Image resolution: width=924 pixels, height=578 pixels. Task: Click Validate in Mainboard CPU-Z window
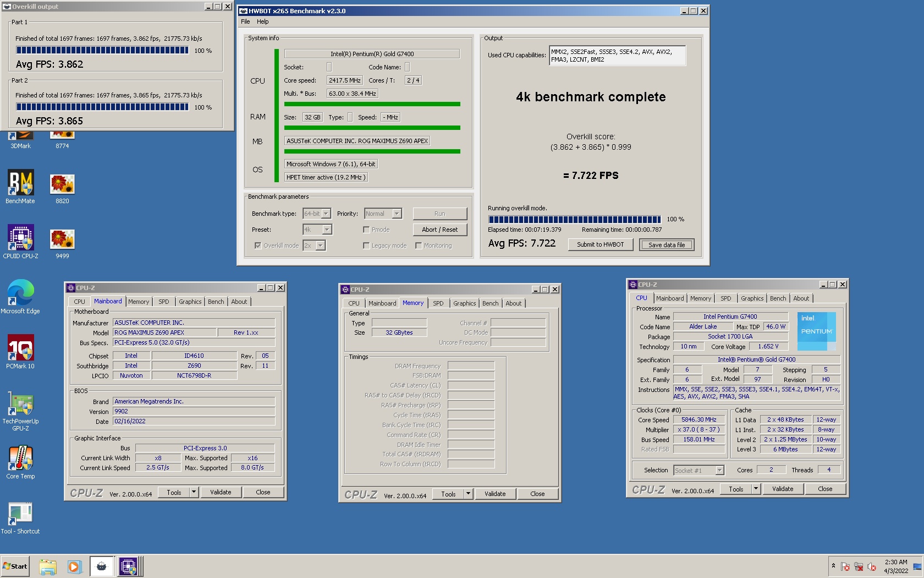click(221, 492)
